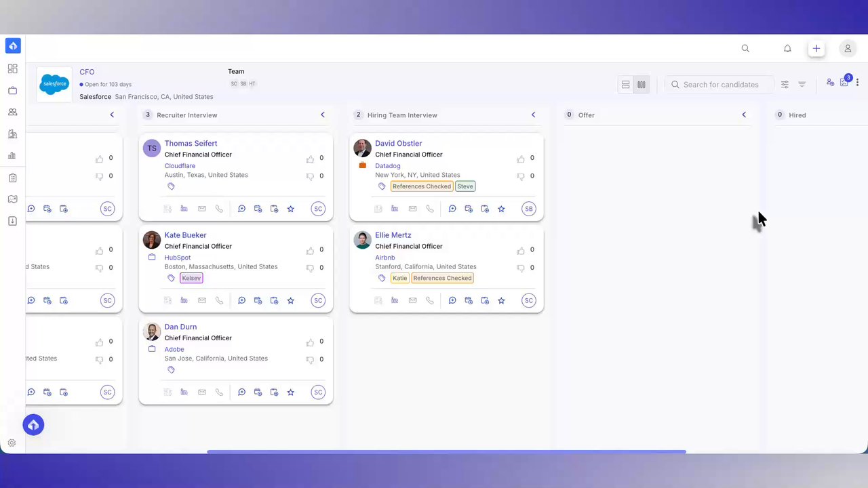
Task: Open the tasks checklist icon with badge 3
Action: tap(845, 82)
